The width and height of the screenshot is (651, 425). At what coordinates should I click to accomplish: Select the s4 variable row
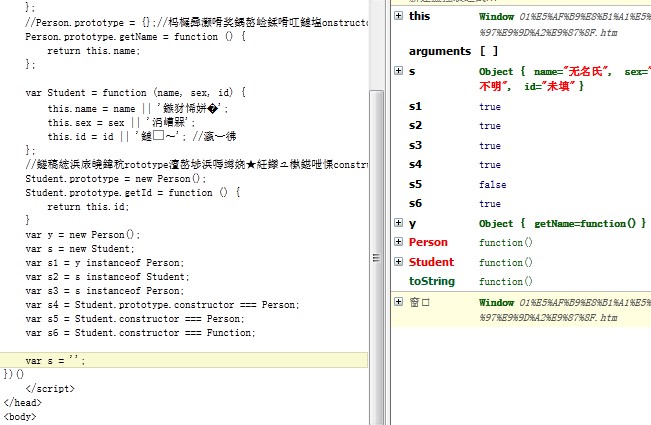coord(521,164)
